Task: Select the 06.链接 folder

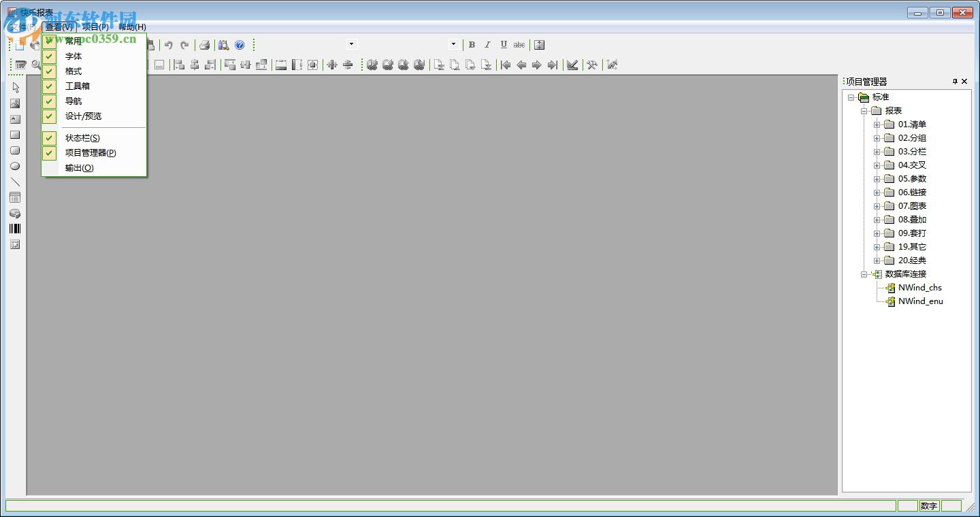Action: [x=912, y=193]
